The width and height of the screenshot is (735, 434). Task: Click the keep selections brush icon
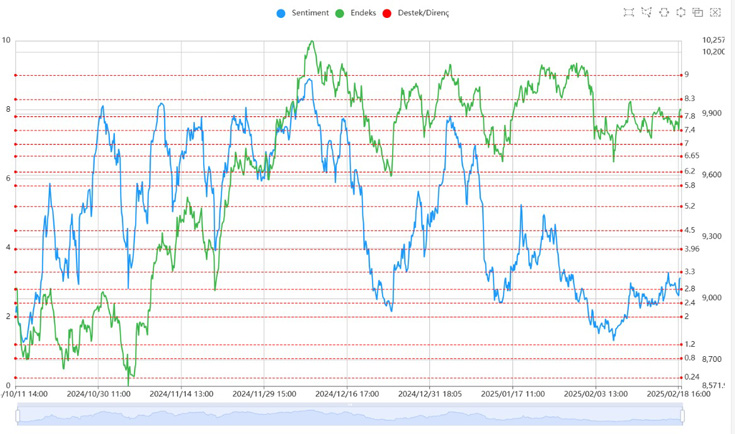pos(698,12)
